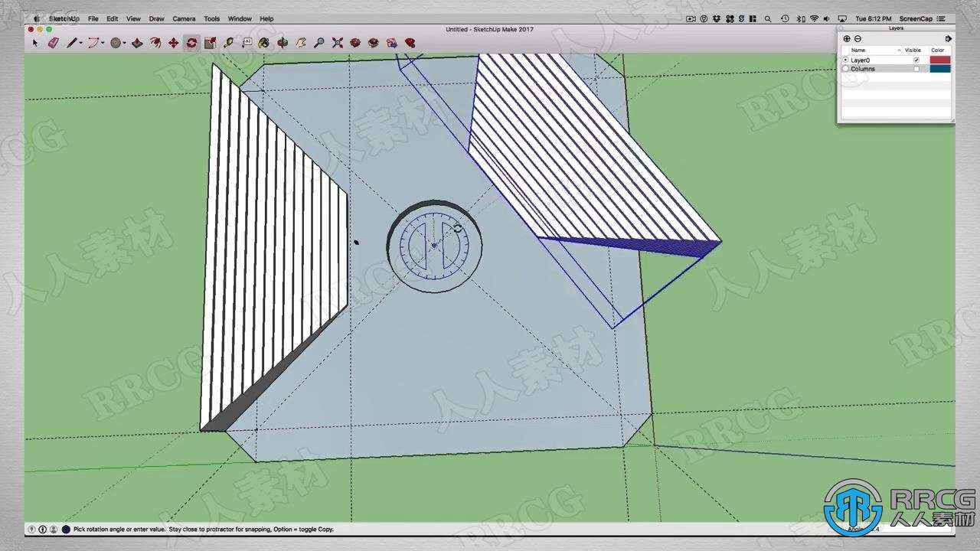Select the Arc tool
Screen dimensions: 980x551
pos(93,43)
